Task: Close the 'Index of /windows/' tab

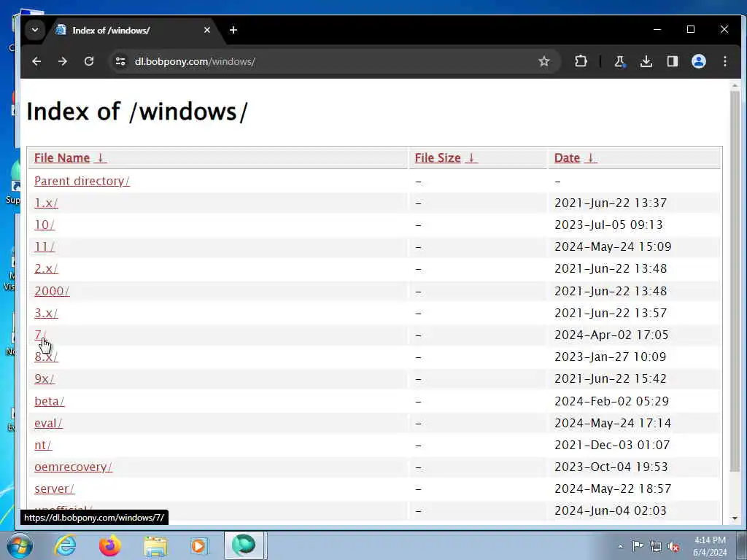Action: click(206, 30)
